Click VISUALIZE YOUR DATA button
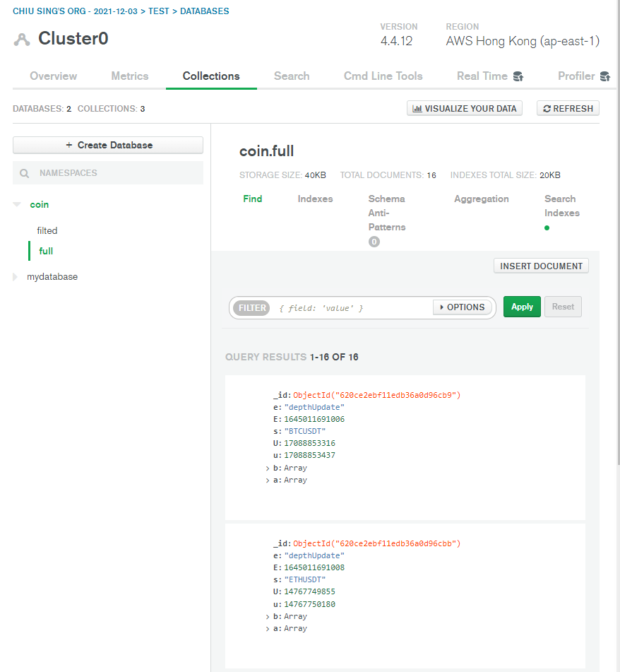The height and width of the screenshot is (672, 620). click(x=465, y=108)
